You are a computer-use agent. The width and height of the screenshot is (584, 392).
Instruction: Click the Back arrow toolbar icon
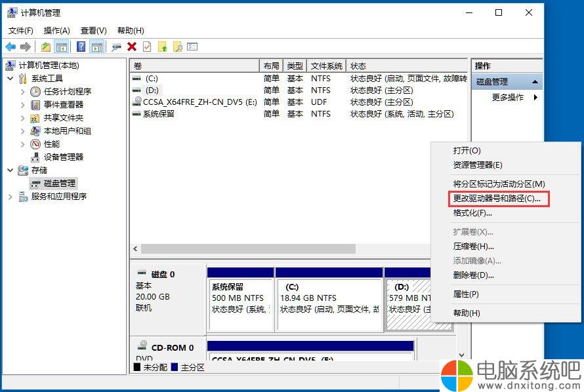point(10,47)
